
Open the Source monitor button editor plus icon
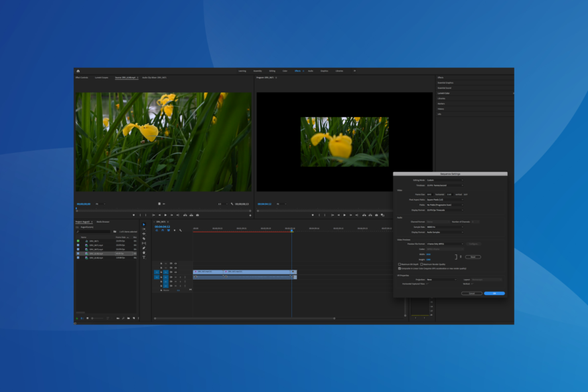click(x=250, y=215)
